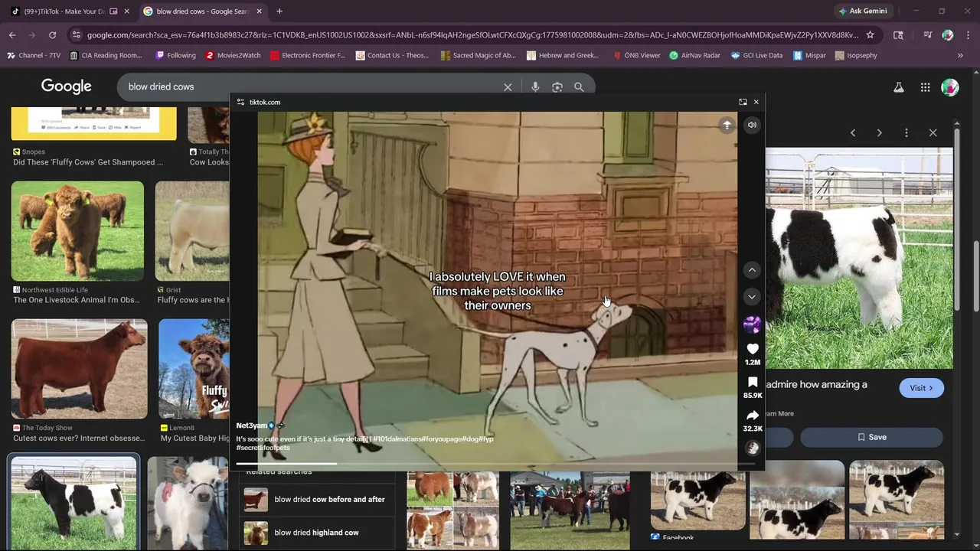The width and height of the screenshot is (980, 551).
Task: Click the Google logo
Action: pos(67,86)
